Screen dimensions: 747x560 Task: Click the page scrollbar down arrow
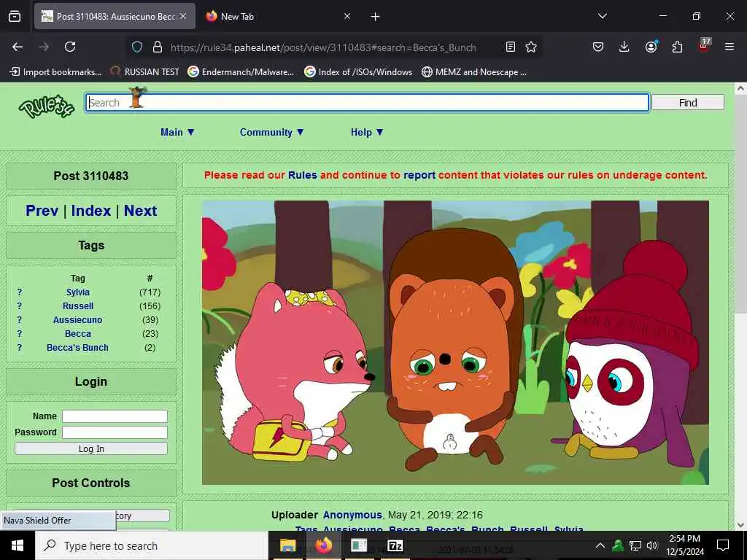740,525
